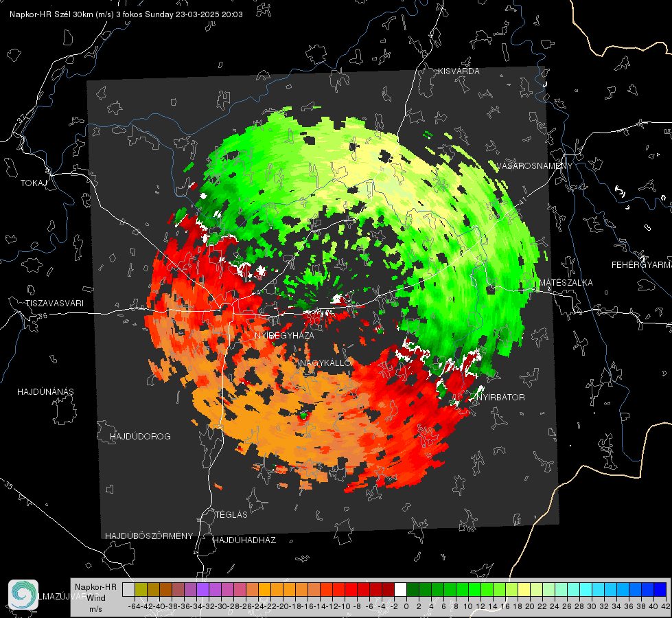The width and height of the screenshot is (672, 618).
Task: Click the swirl logo icon in the corner
Action: pyautogui.click(x=23, y=595)
